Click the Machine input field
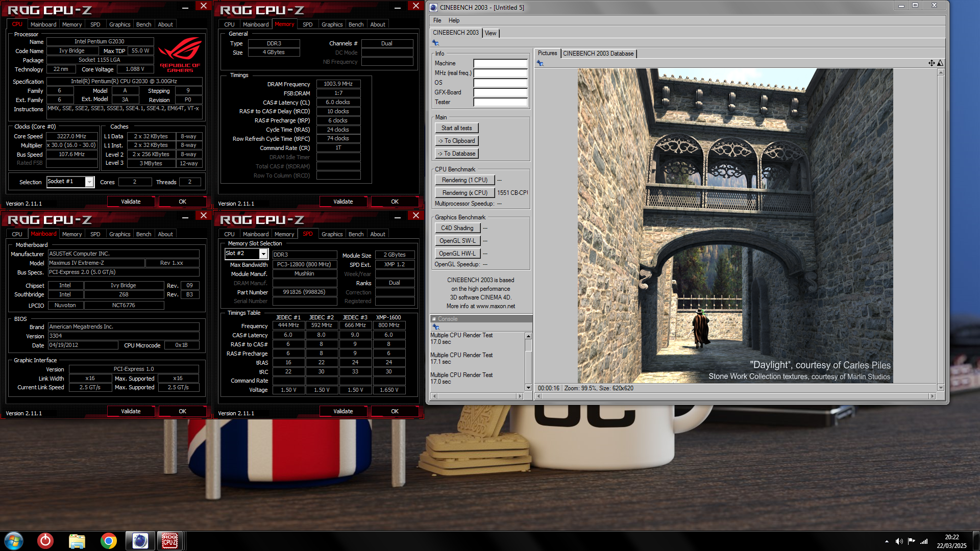Screen dimensions: 980x551 pyautogui.click(x=500, y=63)
